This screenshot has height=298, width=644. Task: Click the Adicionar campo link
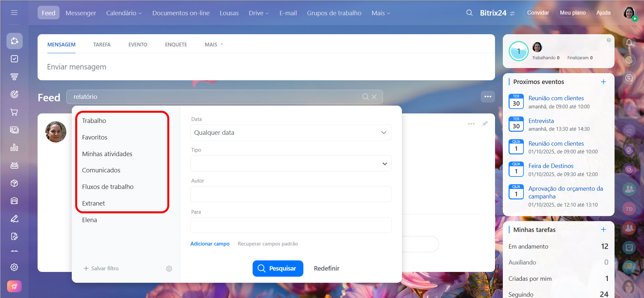(x=210, y=244)
